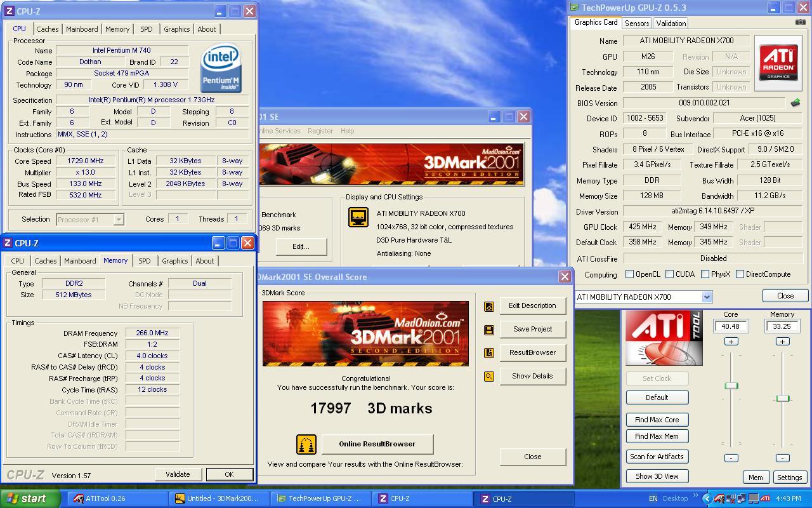Open the SPD tab in Memory CPU-Z window

(x=145, y=261)
